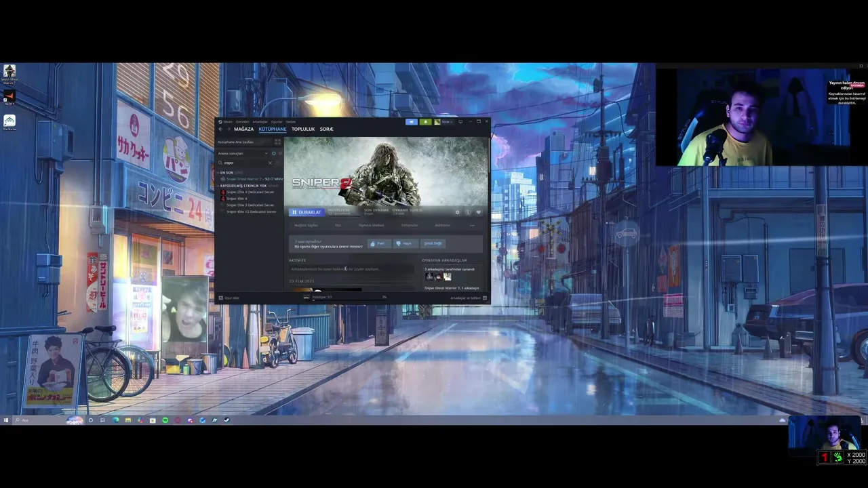
Task: Expand the Arama sonuçları filter dropdown
Action: (x=241, y=154)
